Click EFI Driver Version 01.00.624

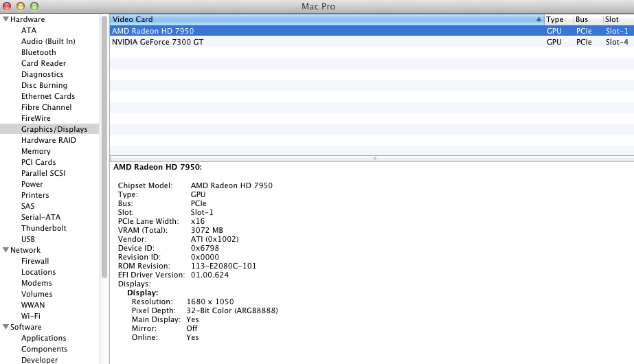point(210,275)
